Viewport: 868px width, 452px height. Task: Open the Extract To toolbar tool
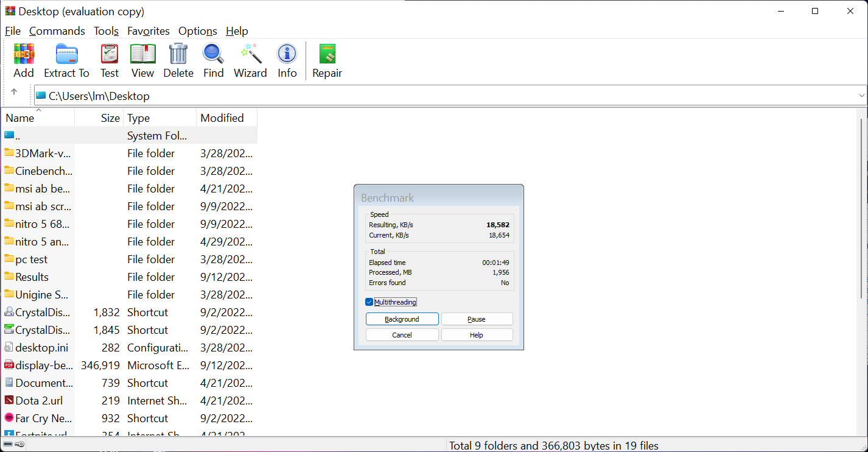pos(67,54)
